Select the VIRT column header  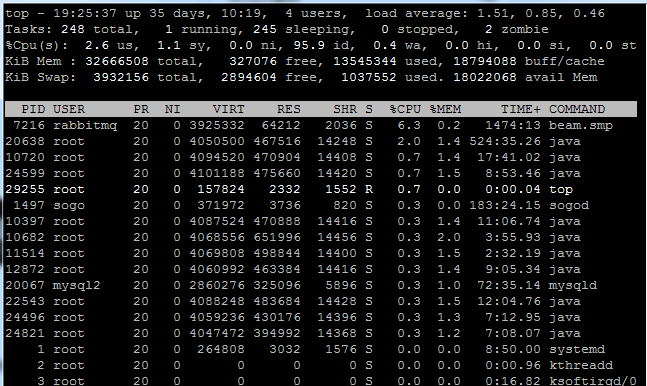(229, 109)
